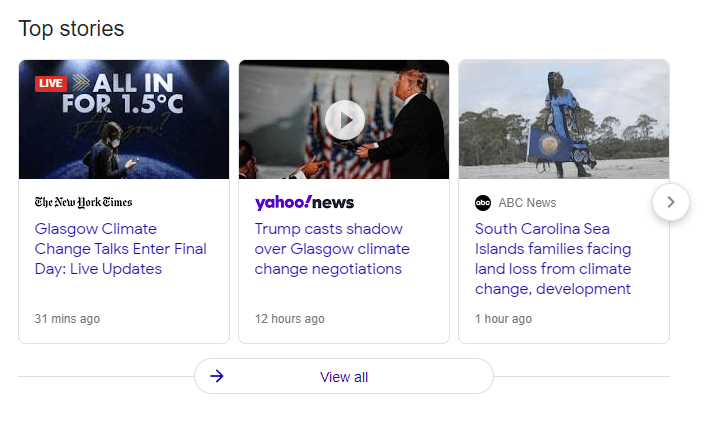Click the round ABC News logo icon
Viewport: 716px width, 428px height.
click(x=483, y=203)
